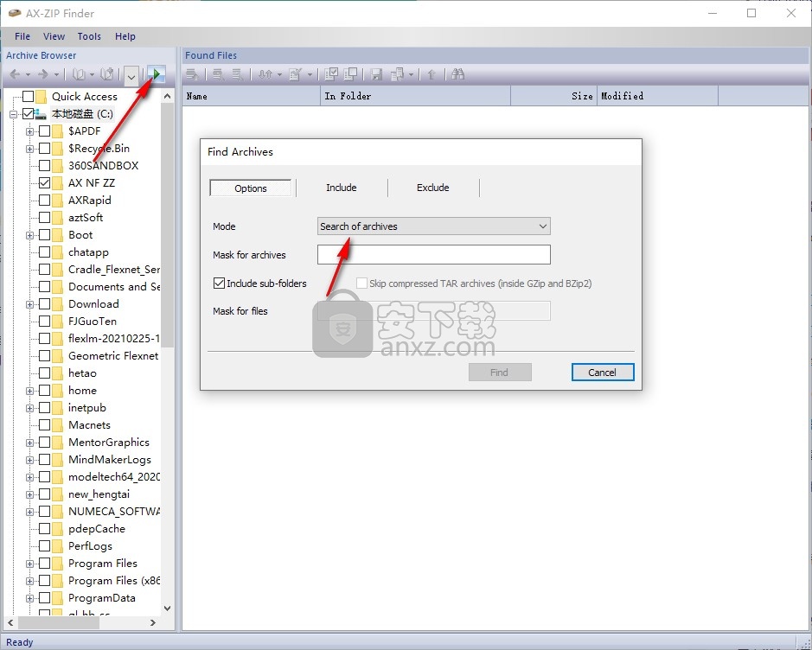The height and width of the screenshot is (650, 812).
Task: Click the up arrow icon in Found Files
Action: point(432,75)
